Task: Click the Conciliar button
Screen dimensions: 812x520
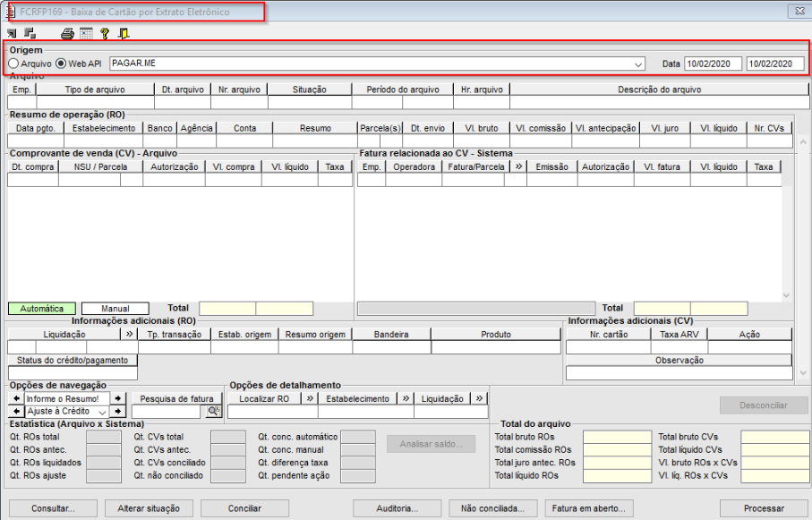Action: 244,508
